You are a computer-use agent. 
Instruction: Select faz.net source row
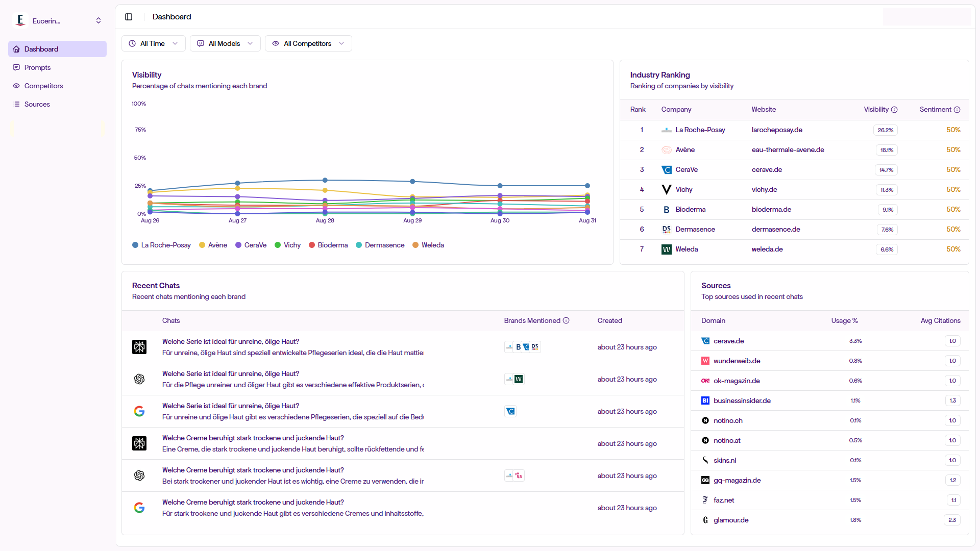coord(830,500)
